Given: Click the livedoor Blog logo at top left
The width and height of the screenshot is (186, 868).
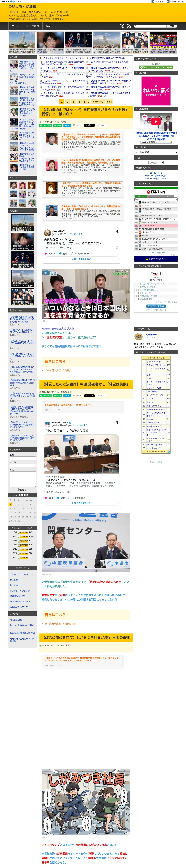Looking at the screenshot, I should click(8, 2).
